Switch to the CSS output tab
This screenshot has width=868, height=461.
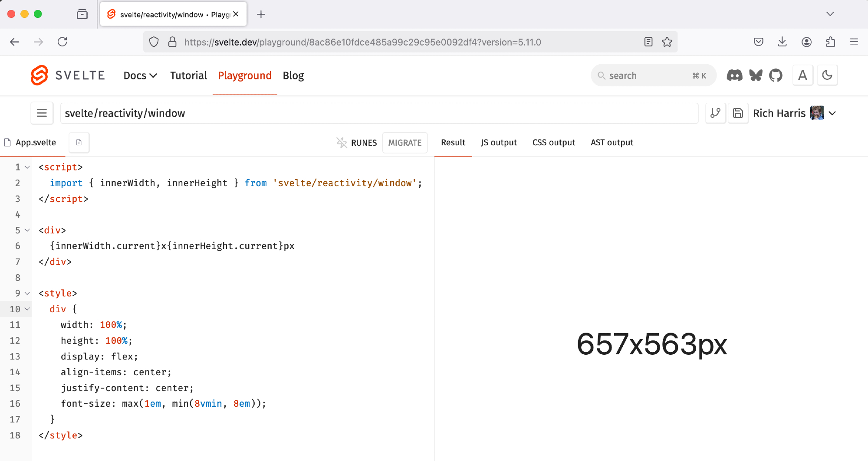point(553,143)
